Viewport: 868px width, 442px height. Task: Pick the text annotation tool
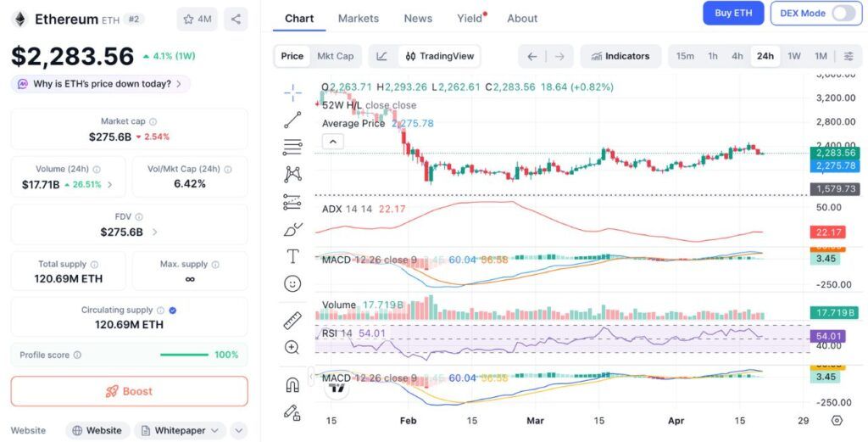[292, 256]
